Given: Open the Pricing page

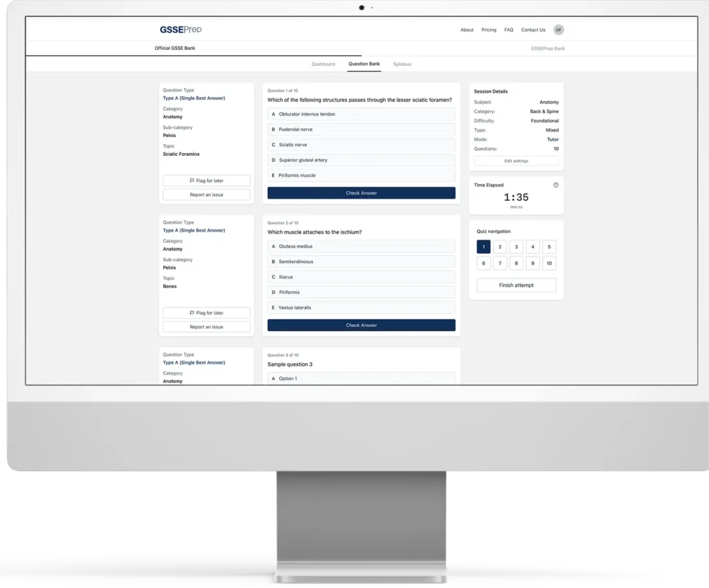Looking at the screenshot, I should point(489,30).
